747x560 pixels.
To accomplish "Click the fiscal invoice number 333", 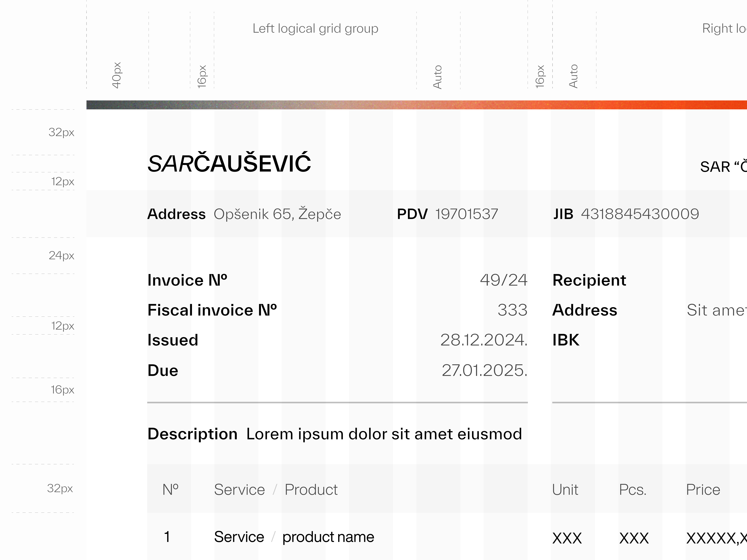I will click(x=512, y=310).
